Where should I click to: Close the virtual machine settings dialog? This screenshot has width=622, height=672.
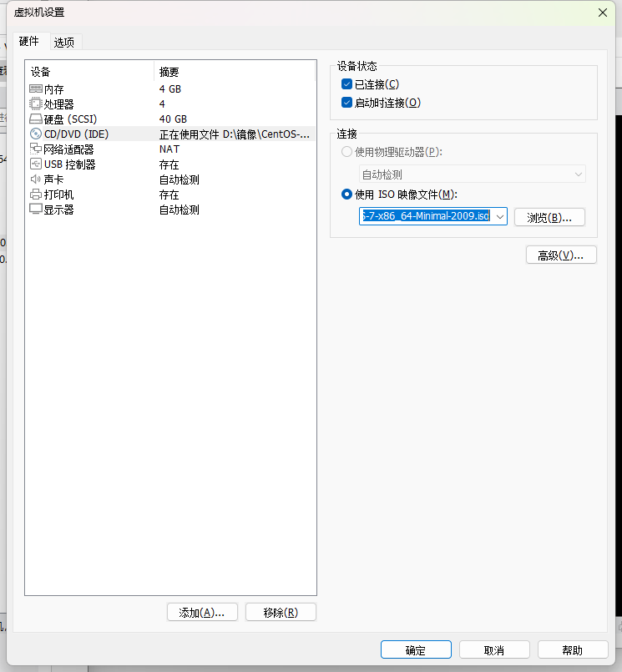[x=603, y=12]
